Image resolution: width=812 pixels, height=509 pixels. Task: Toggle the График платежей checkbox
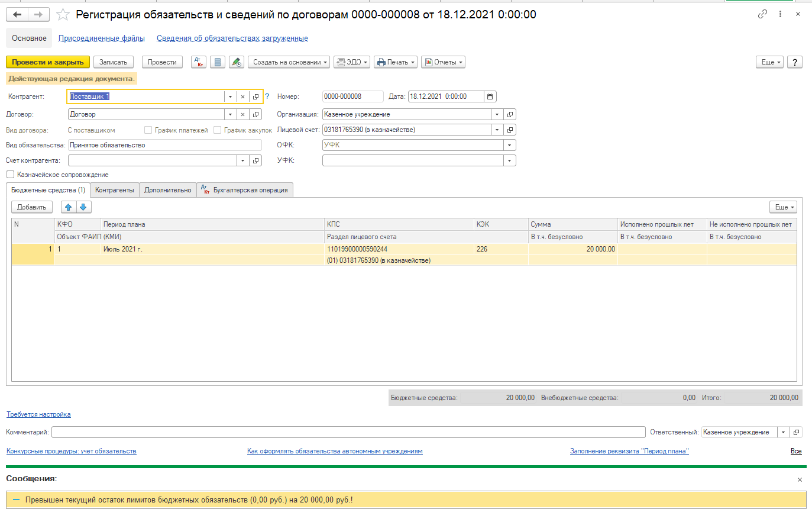point(149,130)
